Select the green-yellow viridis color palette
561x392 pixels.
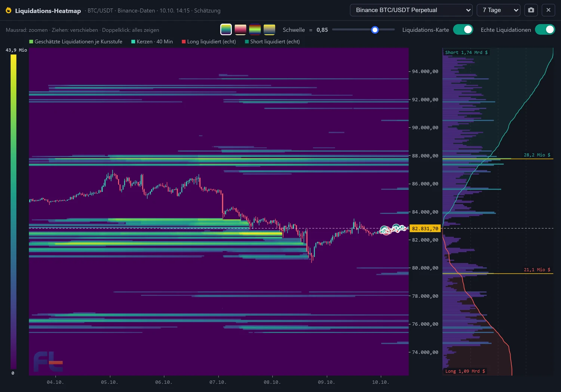click(x=226, y=29)
